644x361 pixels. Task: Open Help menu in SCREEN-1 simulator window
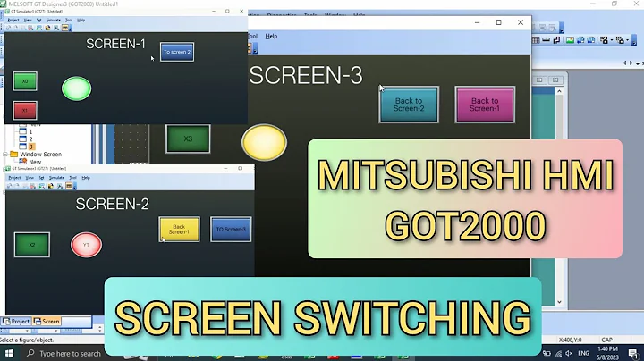point(80,20)
